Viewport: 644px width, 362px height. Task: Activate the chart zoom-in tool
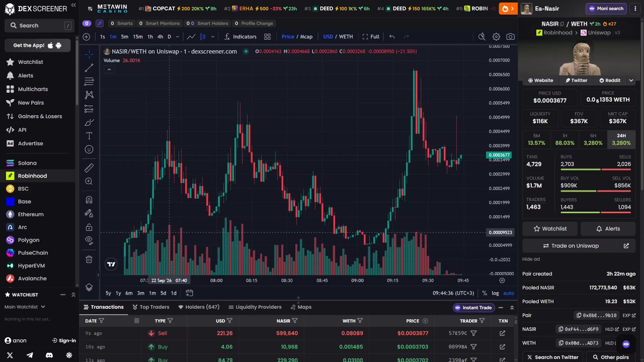[x=89, y=181]
